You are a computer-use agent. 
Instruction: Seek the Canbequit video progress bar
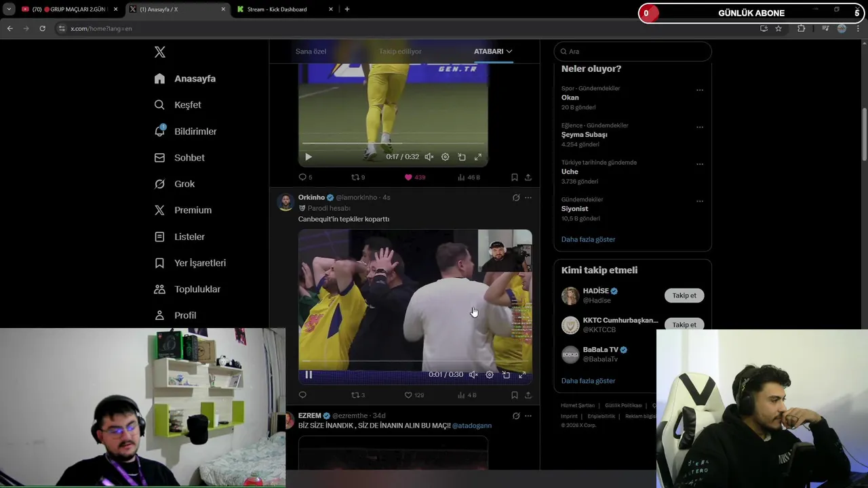(415, 361)
